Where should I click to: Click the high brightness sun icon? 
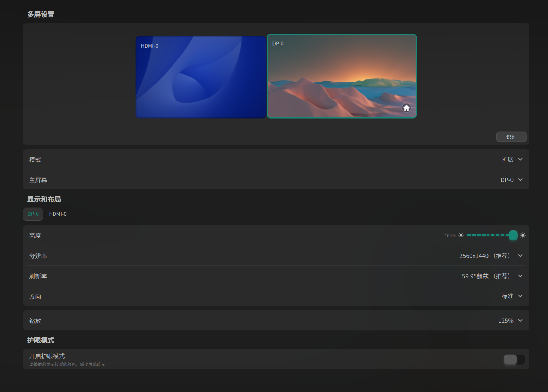tap(523, 235)
